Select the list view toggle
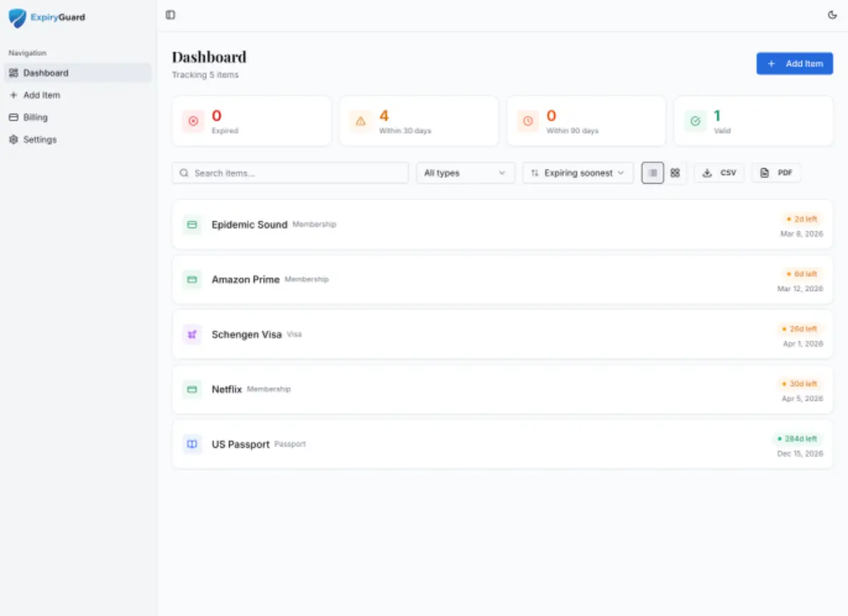This screenshot has height=616, width=848. (x=653, y=173)
